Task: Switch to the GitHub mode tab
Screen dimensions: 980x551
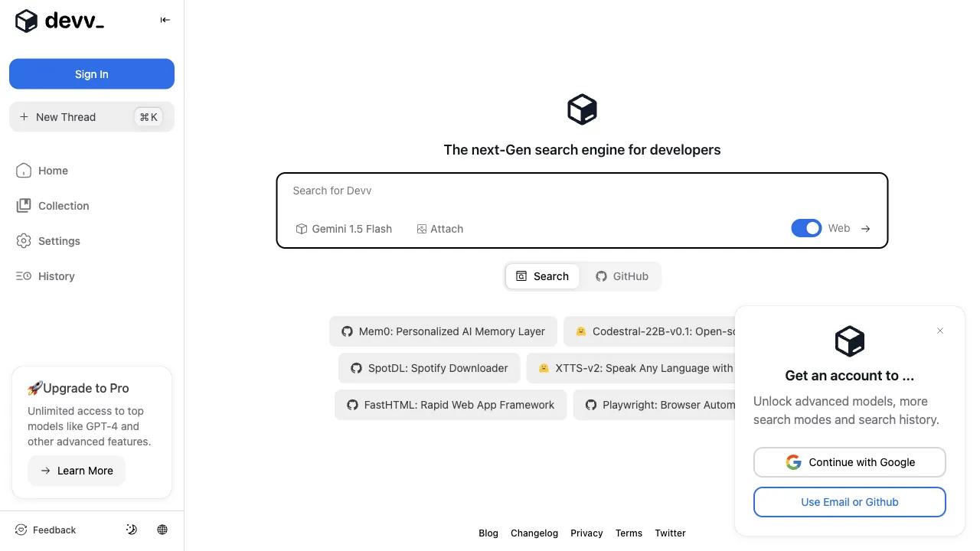Action: [x=622, y=276]
